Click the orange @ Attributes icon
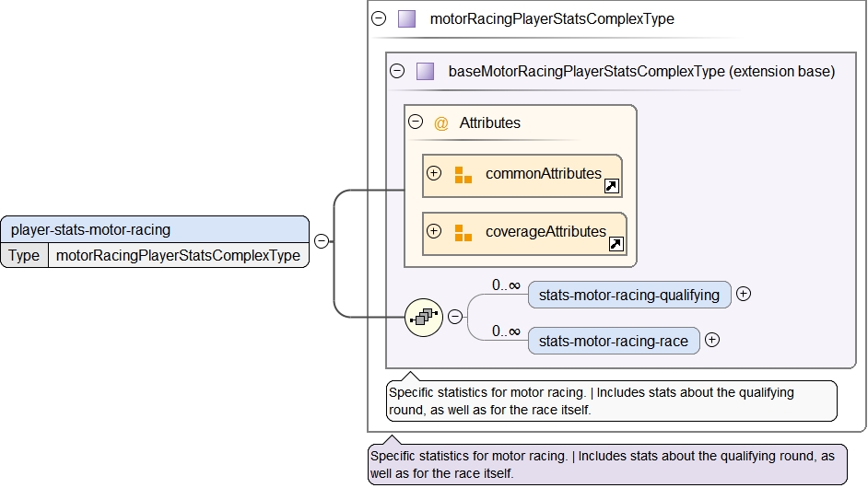Screen dimensions: 868x488 pos(440,123)
